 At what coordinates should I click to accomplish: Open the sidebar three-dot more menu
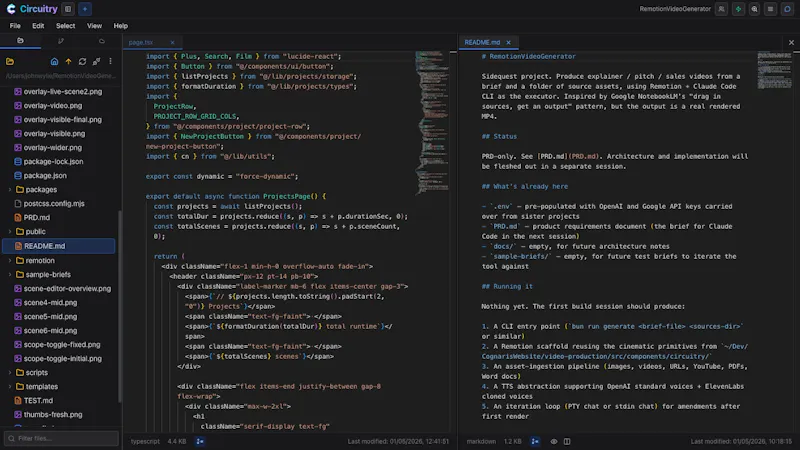110,62
